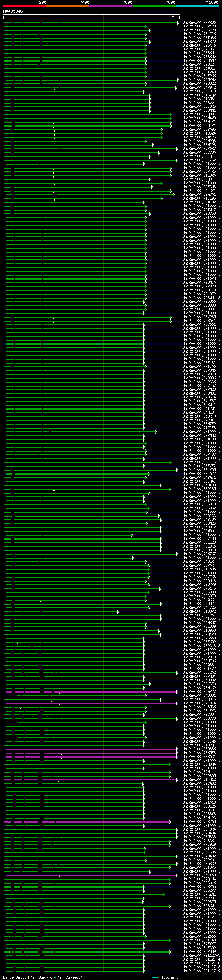222x980 pixels.
Task: Select the UniRef100_Q6CCB0 label
Action: click(x=199, y=153)
